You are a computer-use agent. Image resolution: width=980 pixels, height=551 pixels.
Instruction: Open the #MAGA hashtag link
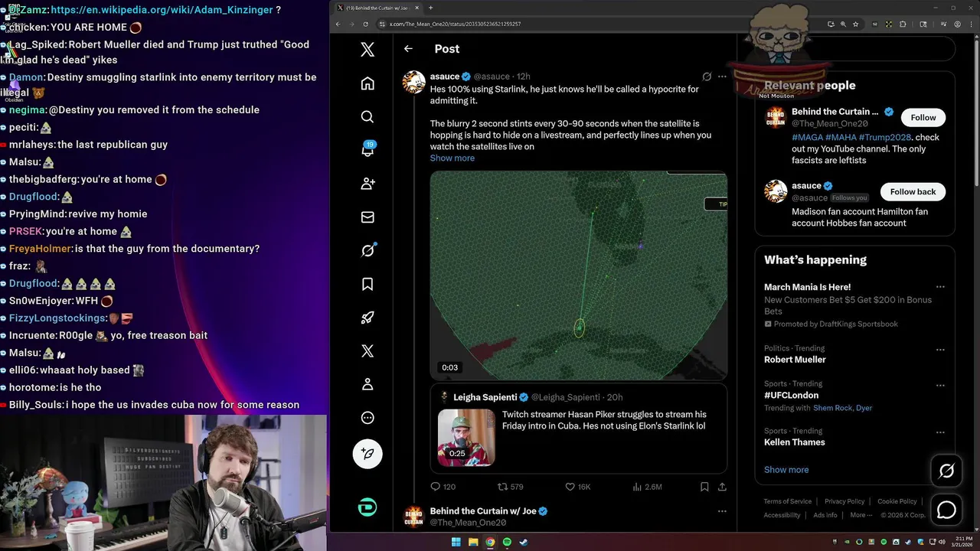point(807,138)
